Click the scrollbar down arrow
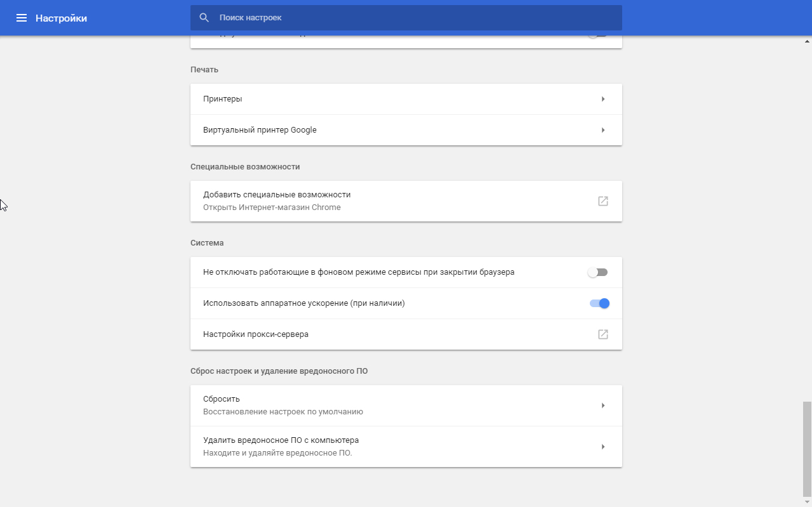 coord(807,502)
